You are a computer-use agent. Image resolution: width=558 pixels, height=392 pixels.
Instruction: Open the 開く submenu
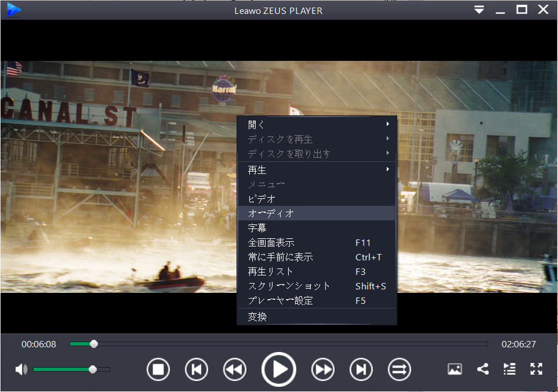coord(317,125)
